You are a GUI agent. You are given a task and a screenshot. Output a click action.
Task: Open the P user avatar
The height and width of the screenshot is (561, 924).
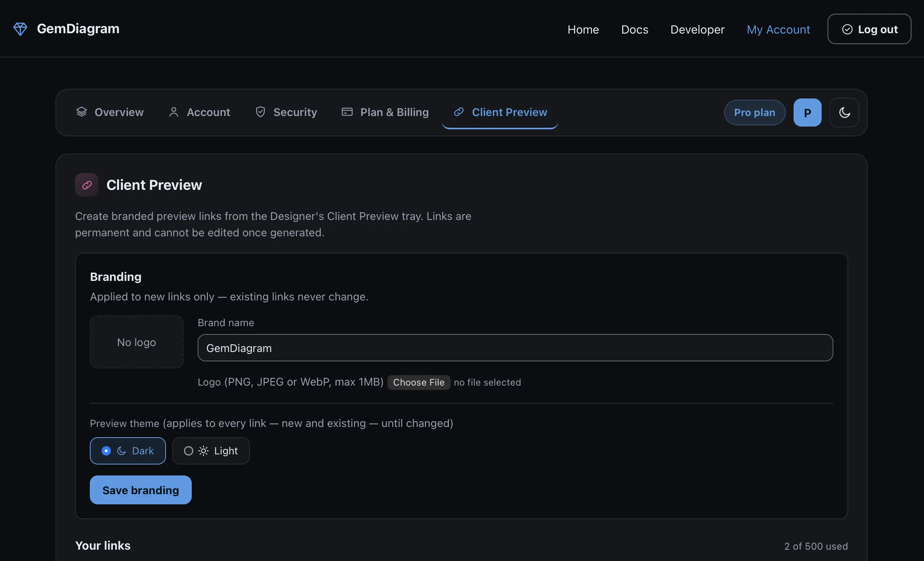click(807, 113)
